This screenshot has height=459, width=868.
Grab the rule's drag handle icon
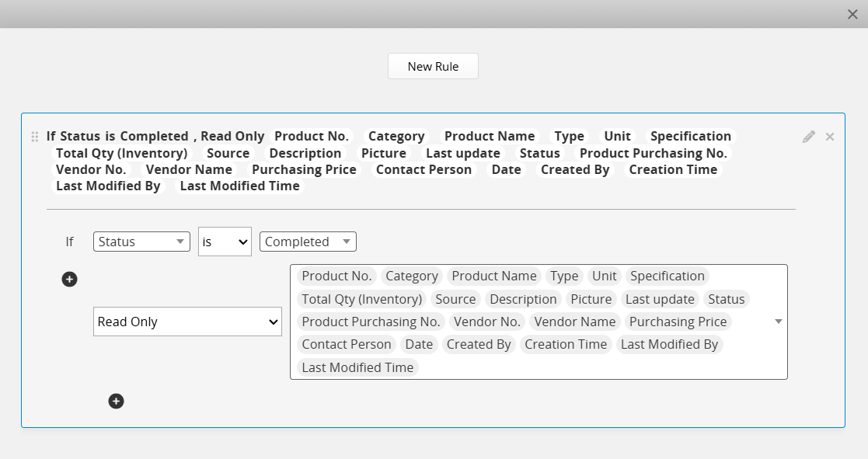tap(35, 137)
